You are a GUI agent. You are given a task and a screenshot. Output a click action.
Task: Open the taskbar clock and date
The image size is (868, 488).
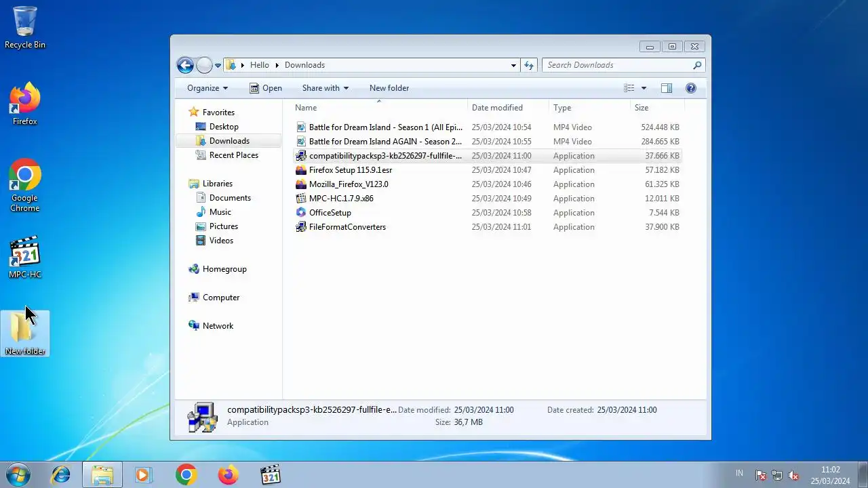[x=830, y=475]
